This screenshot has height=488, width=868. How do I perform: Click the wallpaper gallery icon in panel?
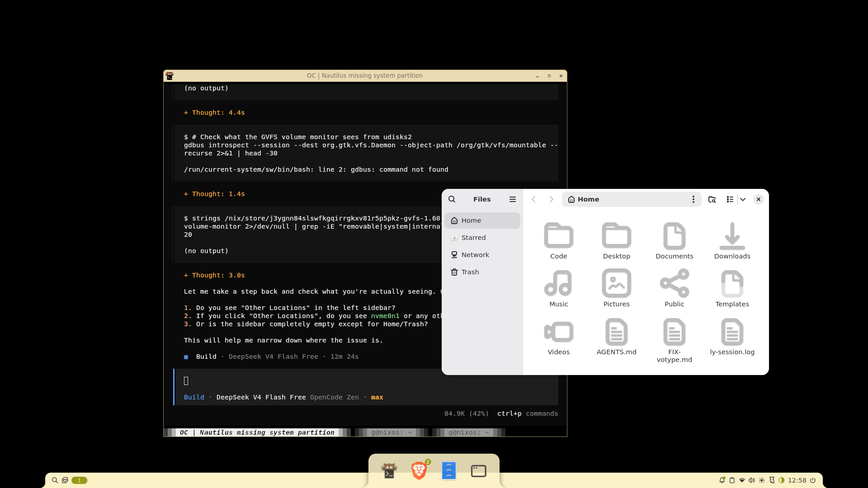[x=65, y=480]
